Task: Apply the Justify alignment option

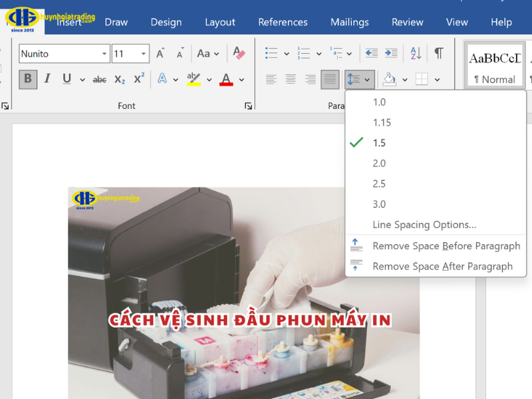Action: 329,79
